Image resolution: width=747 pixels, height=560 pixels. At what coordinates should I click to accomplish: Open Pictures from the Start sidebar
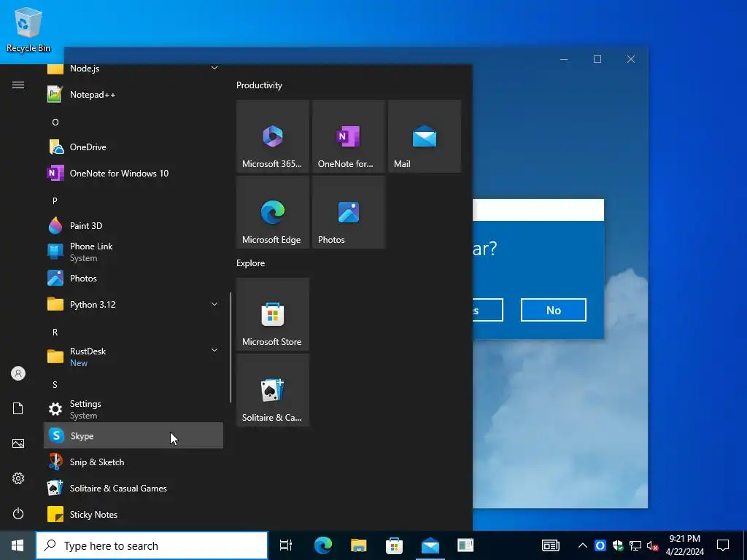pos(18,443)
